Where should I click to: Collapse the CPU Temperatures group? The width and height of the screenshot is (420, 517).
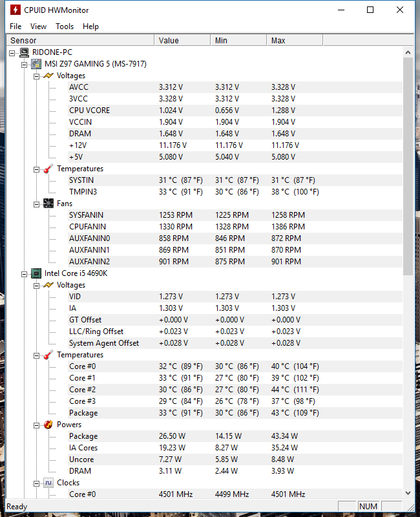pyautogui.click(x=37, y=355)
